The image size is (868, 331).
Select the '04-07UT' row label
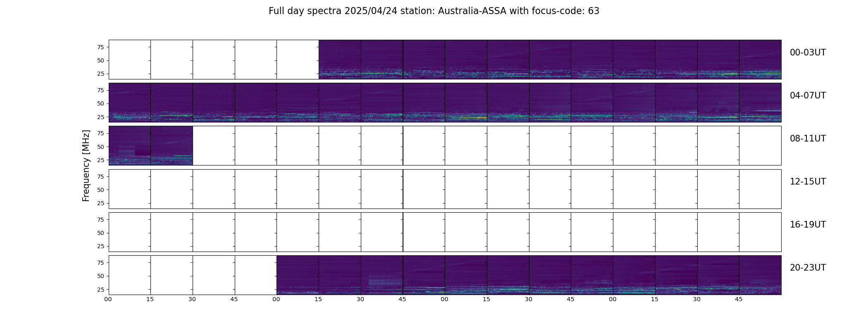808,96
